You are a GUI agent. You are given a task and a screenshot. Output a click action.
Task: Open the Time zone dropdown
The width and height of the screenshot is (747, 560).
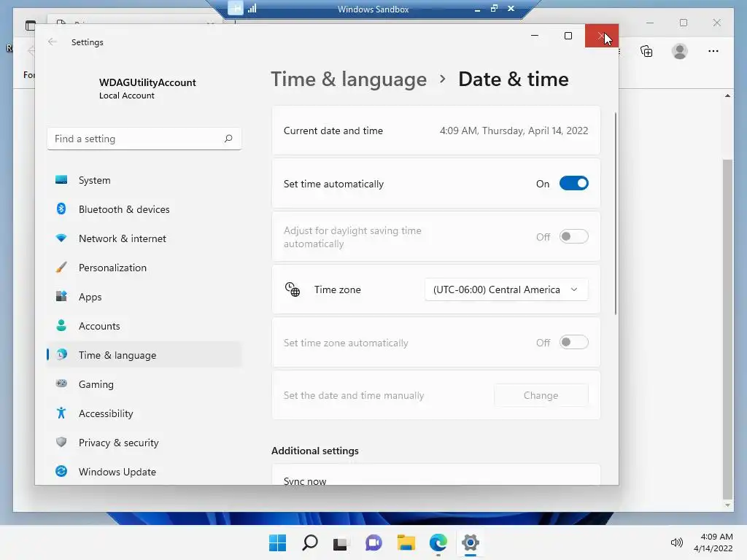(x=506, y=289)
